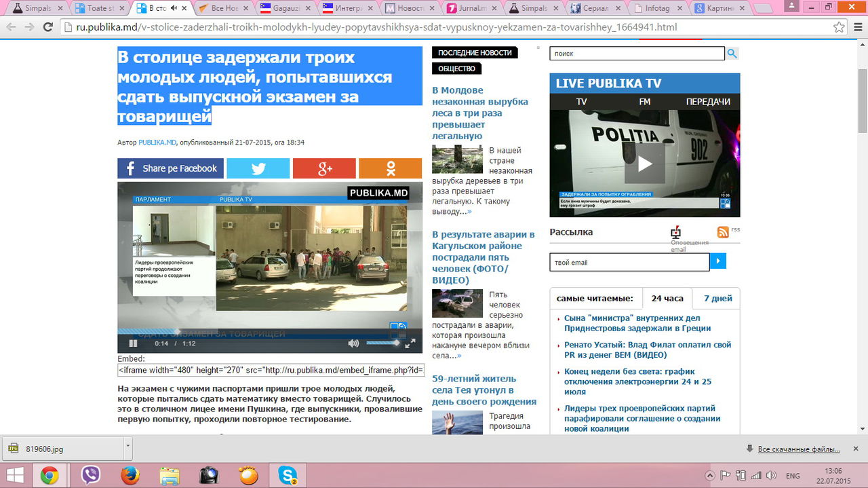Open the forest logging article thumbnail
Screen dimensions: 868x488
point(457,159)
